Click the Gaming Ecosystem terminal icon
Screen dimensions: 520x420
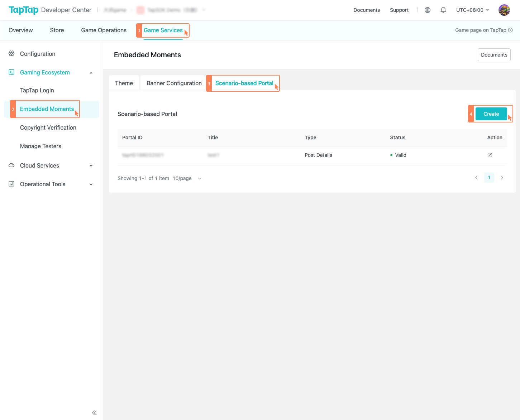[11, 72]
